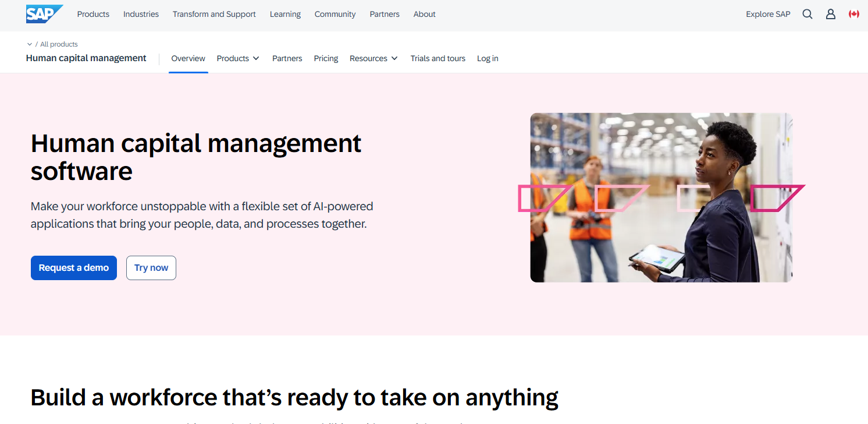868x424 pixels.
Task: Open the Industries menu
Action: click(141, 14)
